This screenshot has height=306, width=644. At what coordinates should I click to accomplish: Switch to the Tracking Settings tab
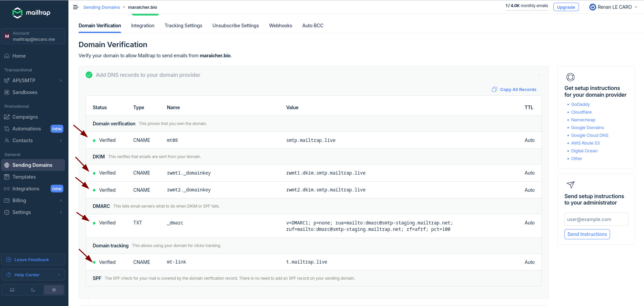coord(183,26)
